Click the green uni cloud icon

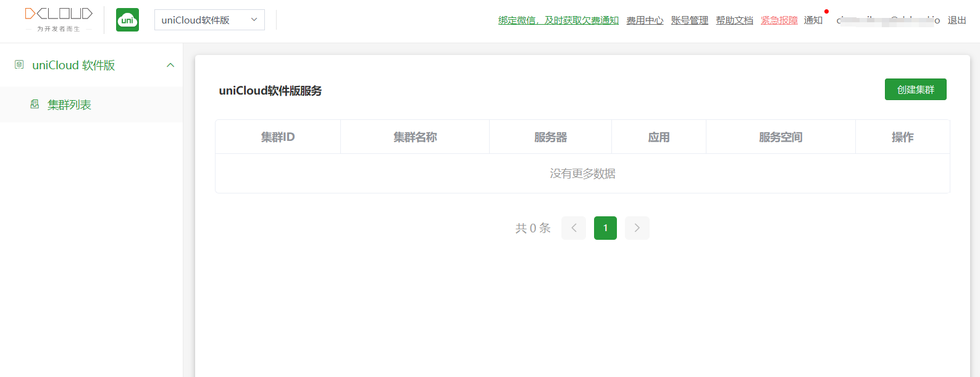pyautogui.click(x=128, y=20)
